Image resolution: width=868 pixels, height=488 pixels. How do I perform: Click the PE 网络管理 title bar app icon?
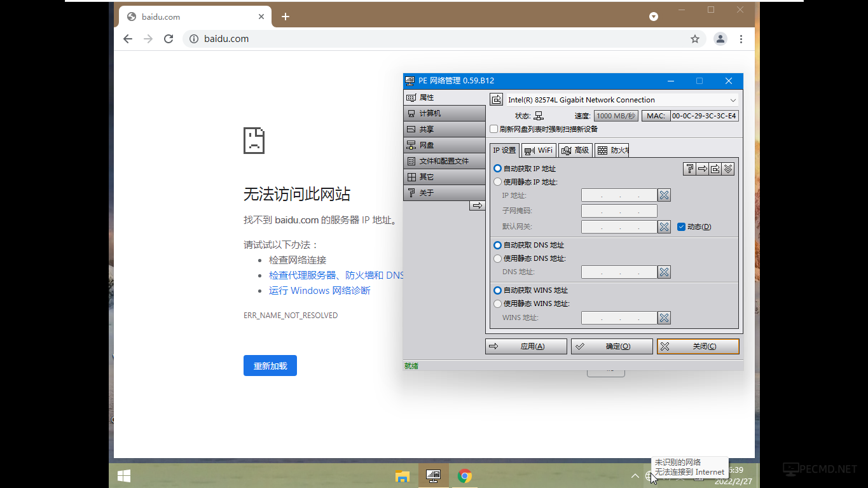point(410,81)
